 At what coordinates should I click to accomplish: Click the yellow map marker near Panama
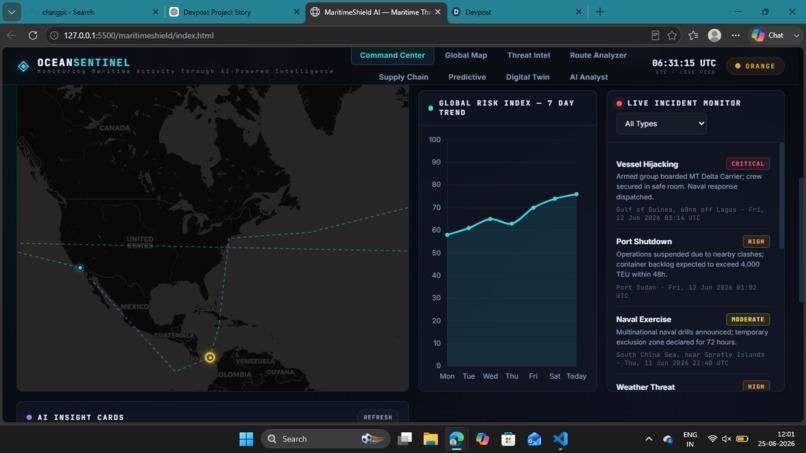click(210, 357)
